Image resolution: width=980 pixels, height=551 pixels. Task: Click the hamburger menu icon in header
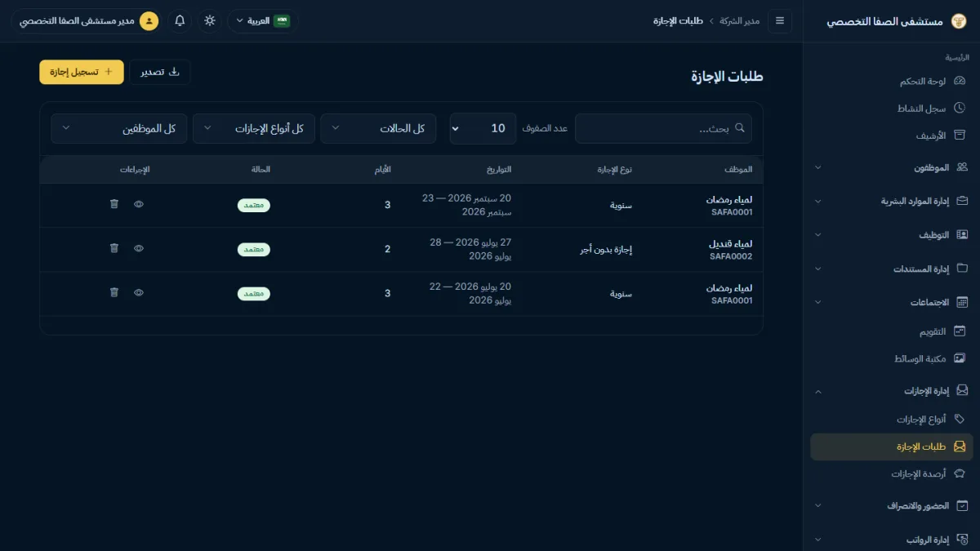(779, 20)
